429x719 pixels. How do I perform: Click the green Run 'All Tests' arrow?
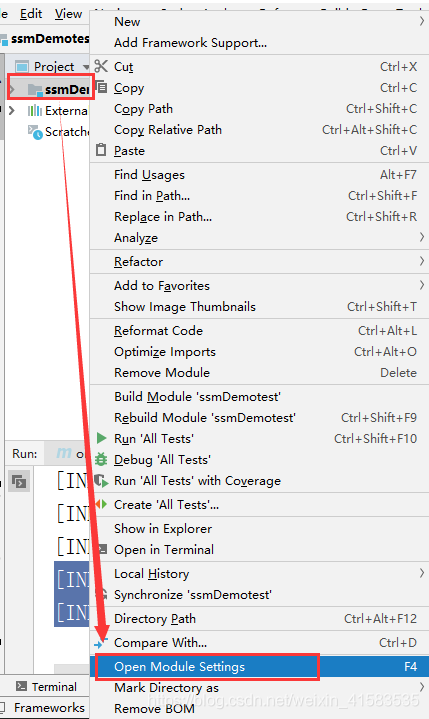point(101,438)
